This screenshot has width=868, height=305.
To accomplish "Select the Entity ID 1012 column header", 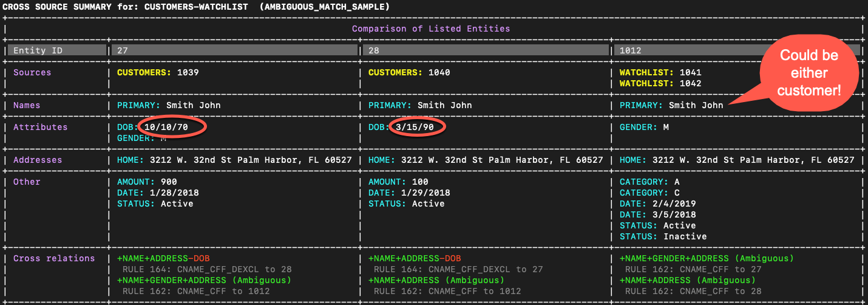I will coord(686,50).
